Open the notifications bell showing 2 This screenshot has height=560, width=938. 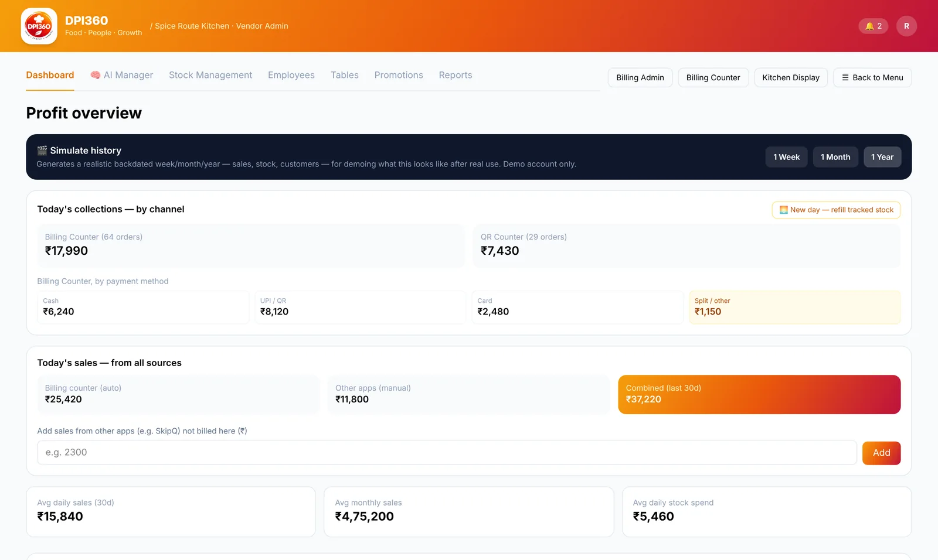coord(874,26)
